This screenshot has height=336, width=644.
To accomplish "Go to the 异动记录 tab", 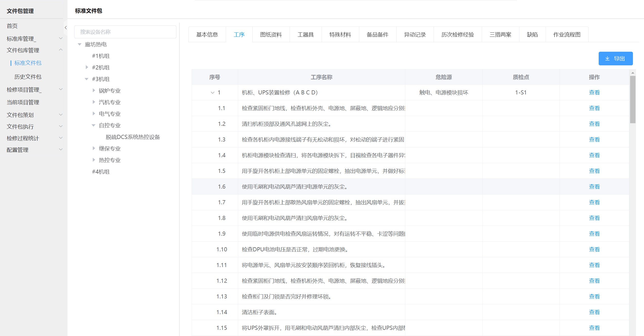I will tap(415, 34).
